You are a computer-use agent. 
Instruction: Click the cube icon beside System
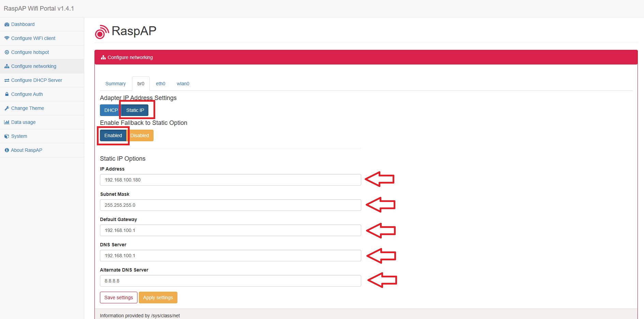(7, 136)
